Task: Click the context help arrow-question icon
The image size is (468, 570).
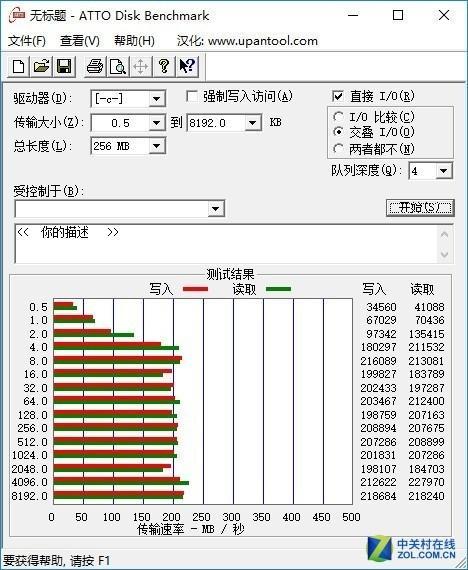Action: 187,67
